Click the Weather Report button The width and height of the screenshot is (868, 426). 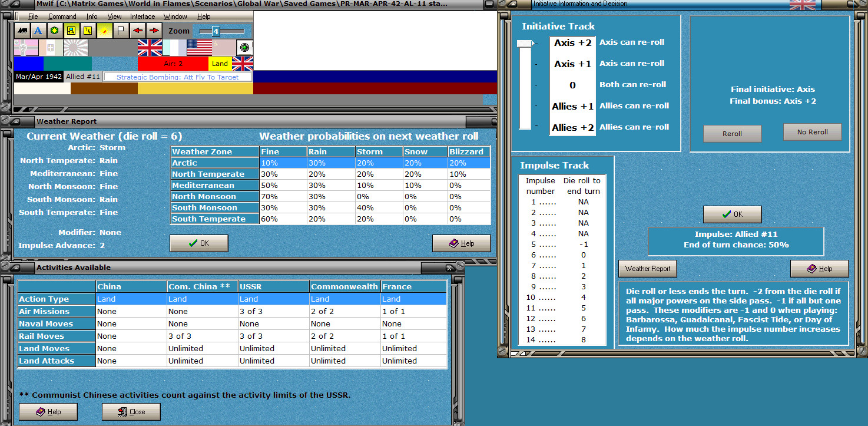tap(648, 269)
